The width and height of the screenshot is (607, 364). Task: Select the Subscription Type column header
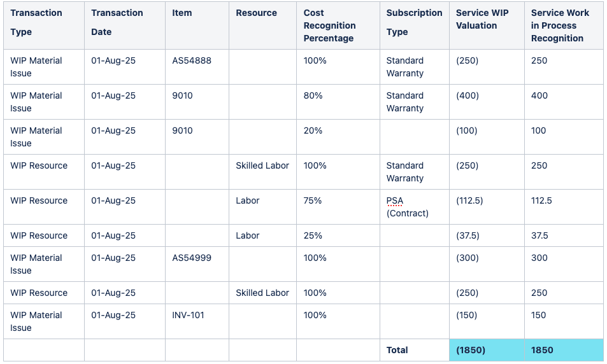pyautogui.click(x=414, y=25)
